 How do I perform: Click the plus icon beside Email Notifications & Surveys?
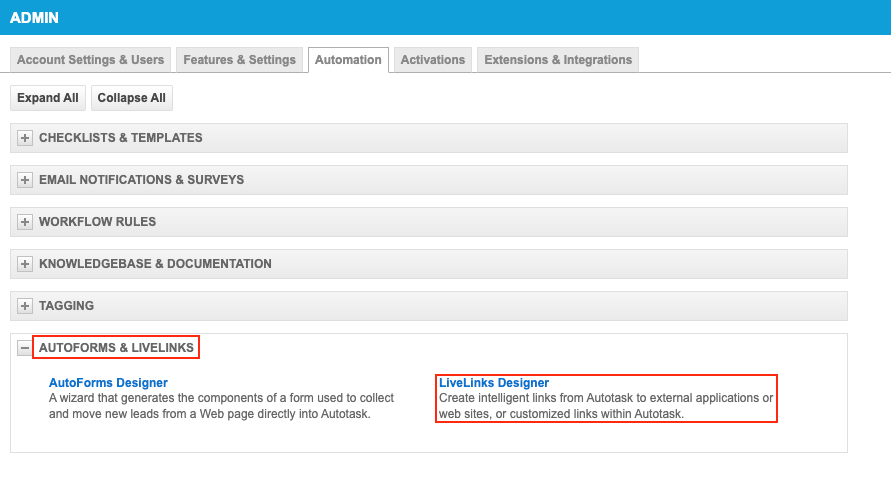click(25, 180)
